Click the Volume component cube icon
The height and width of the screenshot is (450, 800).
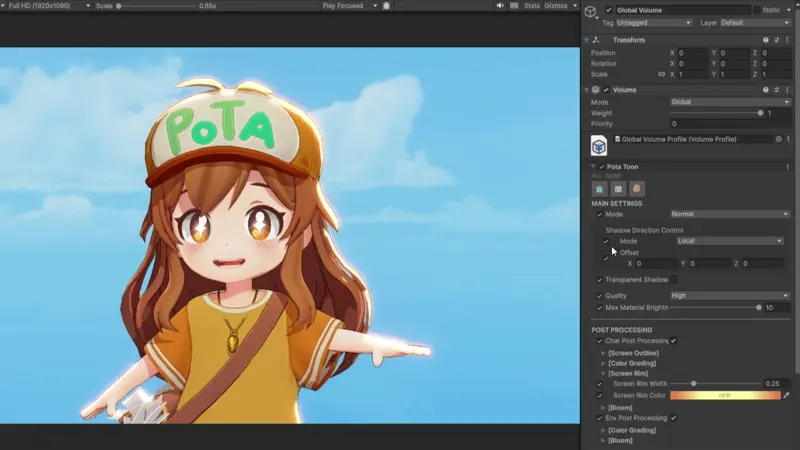click(595, 90)
